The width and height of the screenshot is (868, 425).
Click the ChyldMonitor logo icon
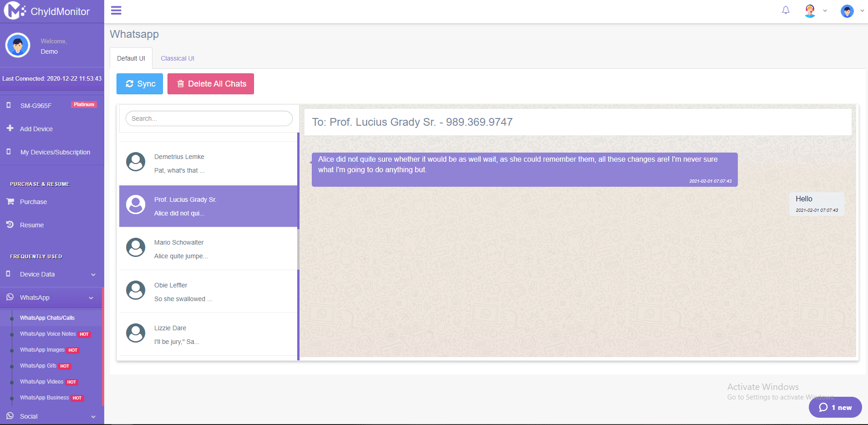15,11
